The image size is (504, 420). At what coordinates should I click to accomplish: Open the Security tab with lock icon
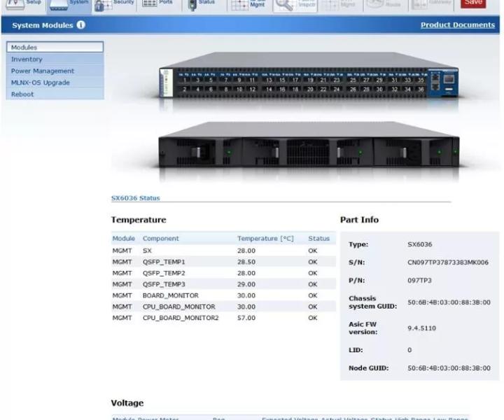click(x=114, y=4)
